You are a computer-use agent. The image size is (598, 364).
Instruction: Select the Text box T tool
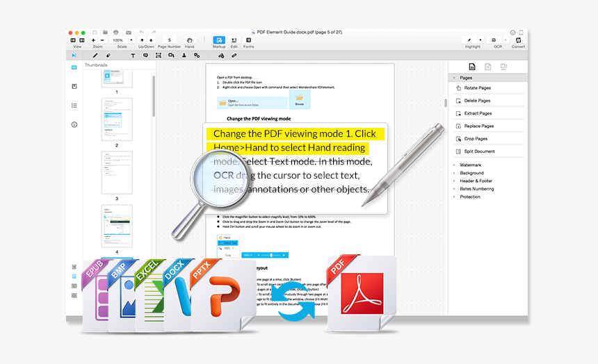point(133,56)
